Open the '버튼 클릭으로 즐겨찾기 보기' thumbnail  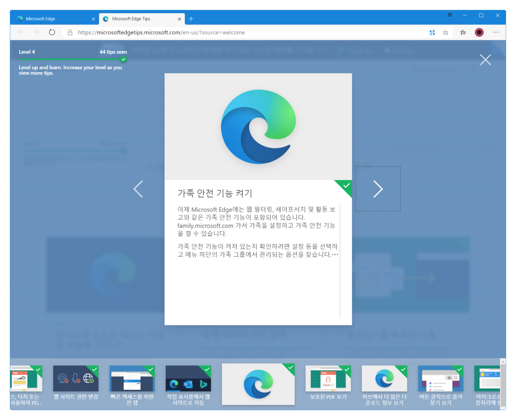coord(441,379)
